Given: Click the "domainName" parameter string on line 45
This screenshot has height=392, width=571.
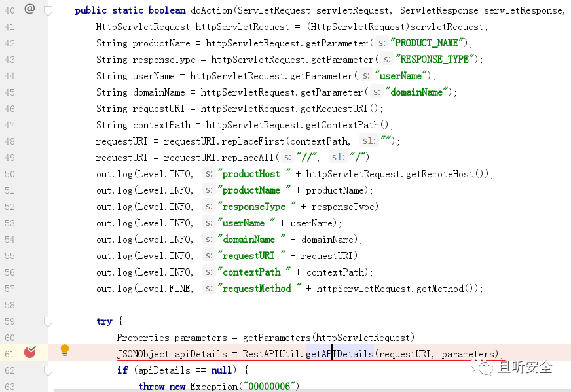Looking at the screenshot, I should tap(416, 92).
